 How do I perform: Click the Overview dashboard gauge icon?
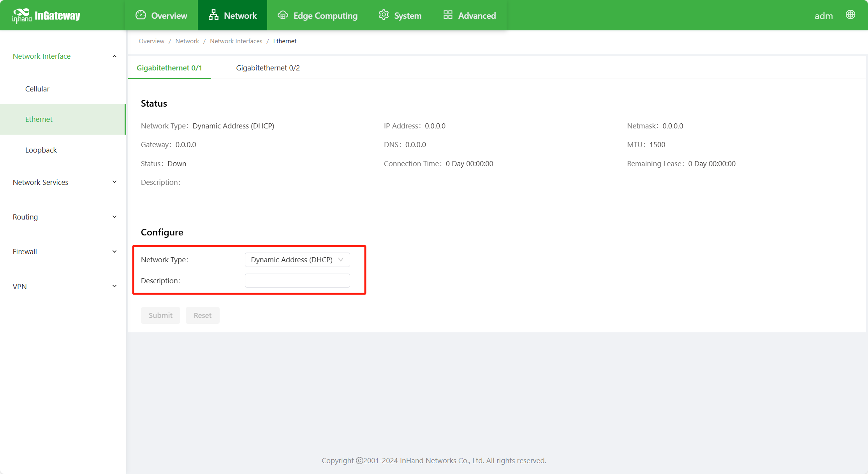tap(141, 15)
